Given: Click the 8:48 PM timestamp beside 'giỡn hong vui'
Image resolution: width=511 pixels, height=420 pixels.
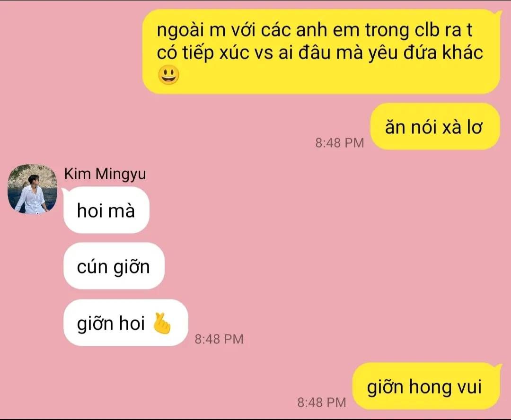Looking at the screenshot, I should click(x=322, y=402).
